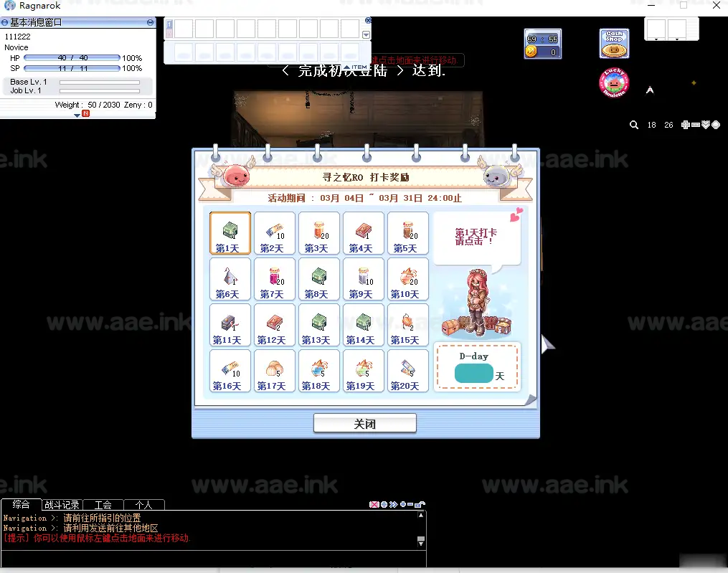
Task: Minimize the Ragnarok window
Action: (x=651, y=6)
